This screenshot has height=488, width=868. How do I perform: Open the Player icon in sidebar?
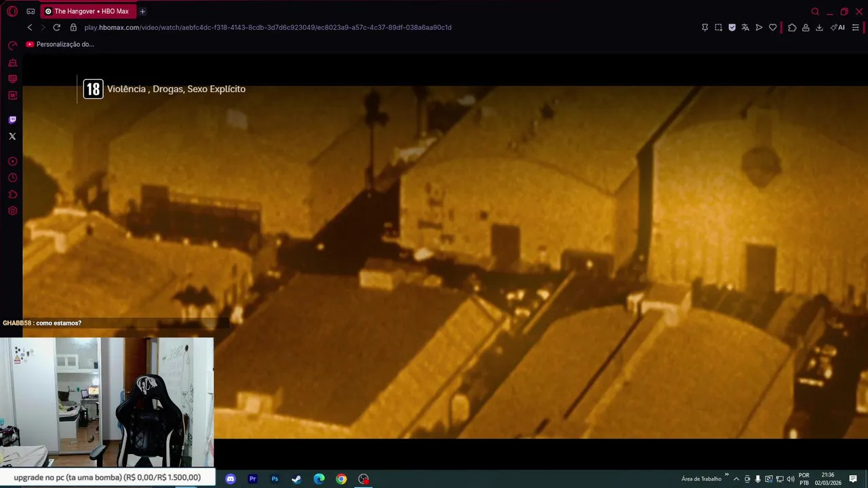click(x=12, y=161)
